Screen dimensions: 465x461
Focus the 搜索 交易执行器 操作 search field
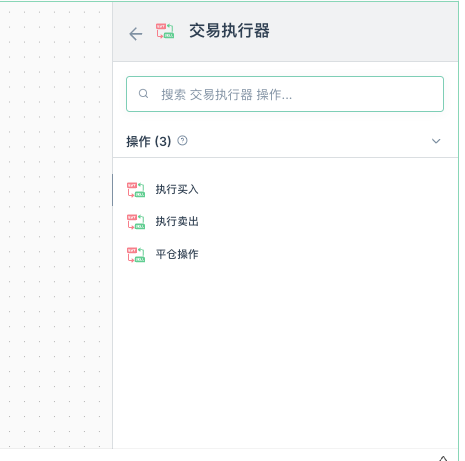[x=285, y=94]
